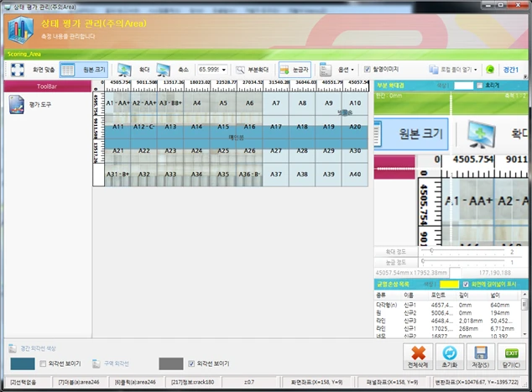Screen dimensions: 532x392
Task: Select the 원 신규2 row
Action: (447, 312)
